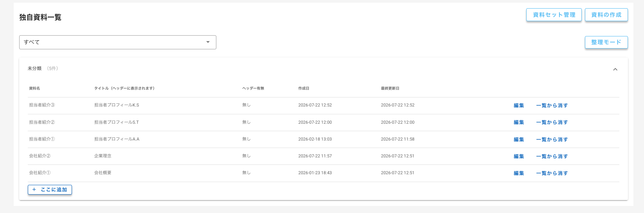The height and width of the screenshot is (213, 644).
Task: Click the 資料の作成 button
Action: [606, 15]
